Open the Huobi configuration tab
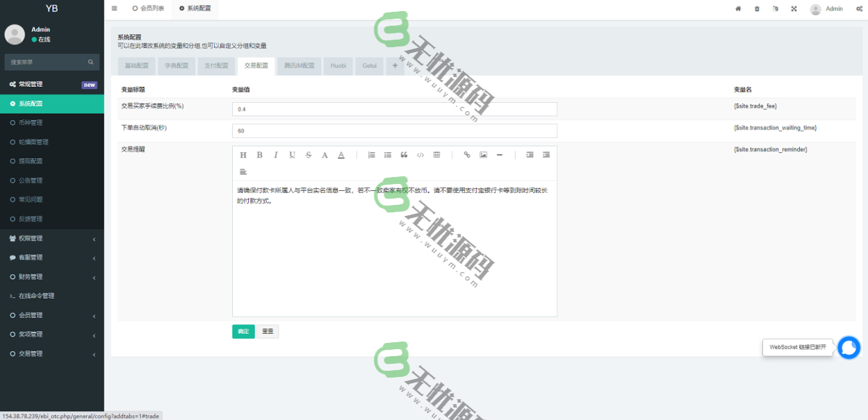This screenshot has width=868, height=420. pyautogui.click(x=338, y=66)
